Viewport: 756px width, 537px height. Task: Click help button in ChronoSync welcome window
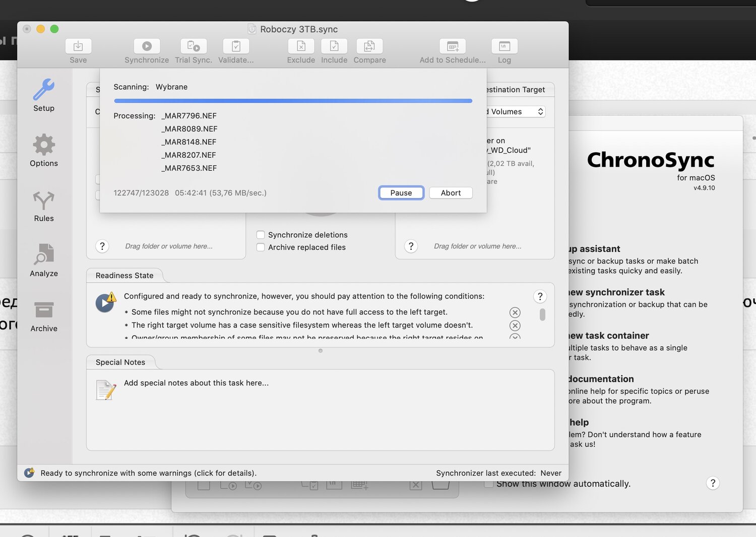coord(713,483)
